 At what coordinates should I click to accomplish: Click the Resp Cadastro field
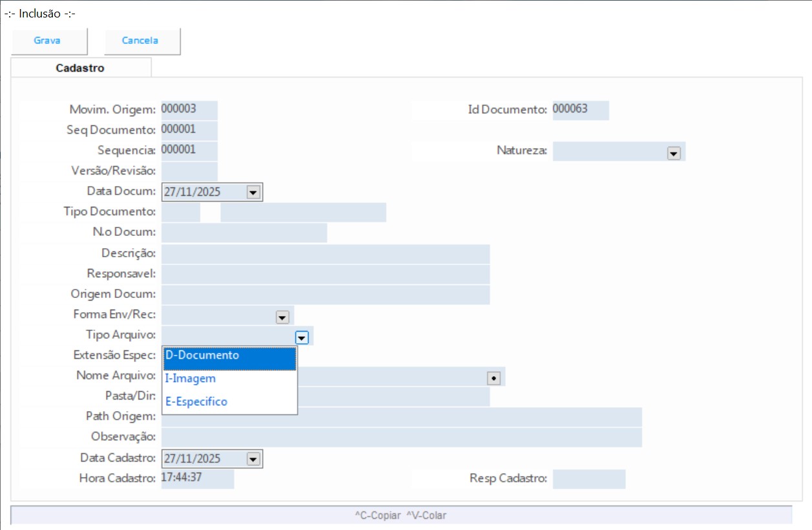point(588,479)
